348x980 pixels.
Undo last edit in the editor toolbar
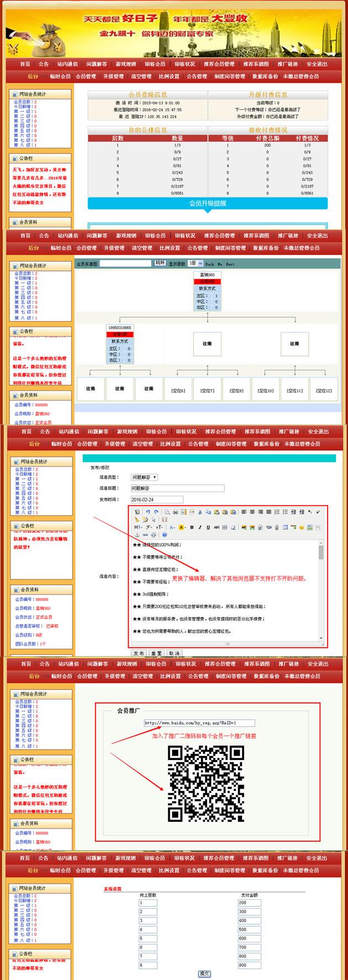(148, 511)
